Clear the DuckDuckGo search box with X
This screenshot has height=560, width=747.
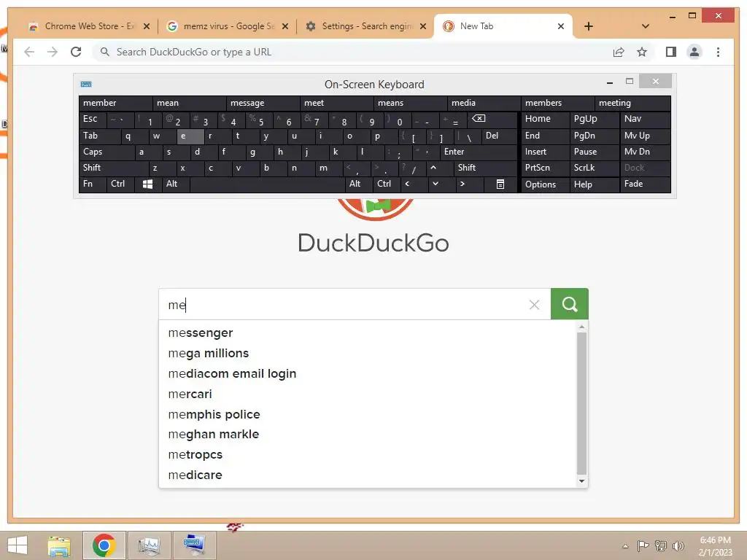[534, 305]
